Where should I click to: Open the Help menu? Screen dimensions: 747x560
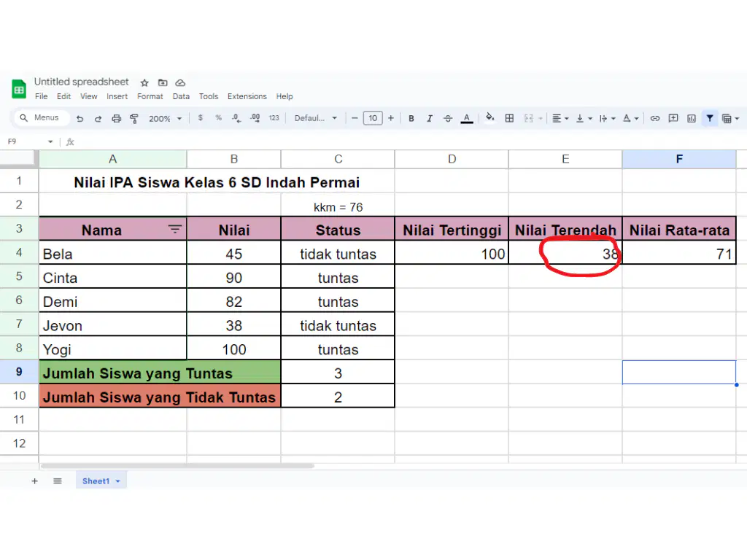coord(285,96)
